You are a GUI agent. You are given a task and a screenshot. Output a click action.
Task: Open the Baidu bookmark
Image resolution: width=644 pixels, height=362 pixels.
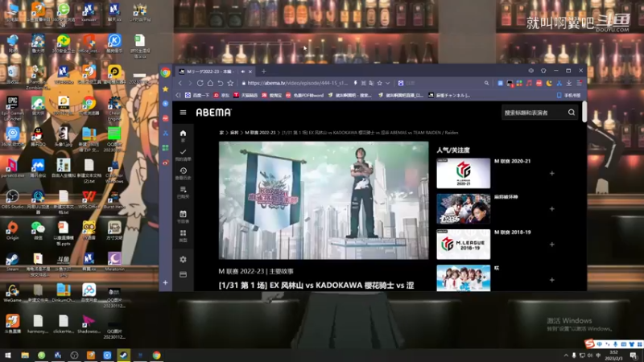tap(197, 95)
